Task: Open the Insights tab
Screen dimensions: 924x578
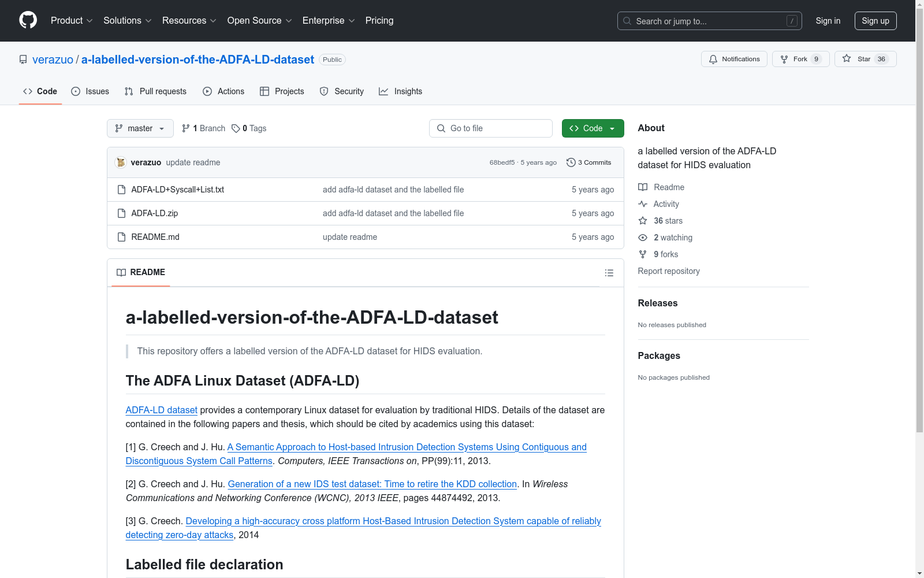Action: pos(400,91)
